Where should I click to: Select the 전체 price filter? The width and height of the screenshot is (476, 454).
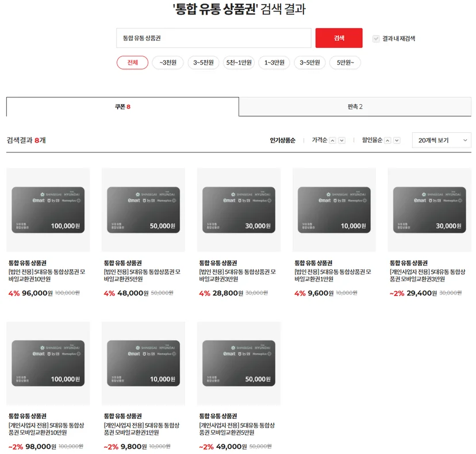pos(132,63)
